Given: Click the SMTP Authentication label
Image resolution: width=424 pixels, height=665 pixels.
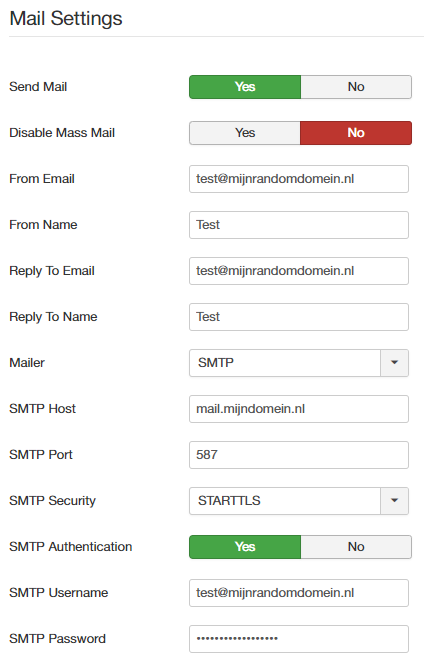Looking at the screenshot, I should (x=70, y=547).
